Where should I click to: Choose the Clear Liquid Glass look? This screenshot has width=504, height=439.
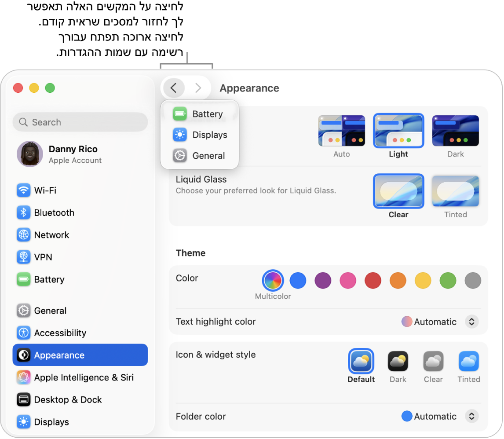point(398,191)
